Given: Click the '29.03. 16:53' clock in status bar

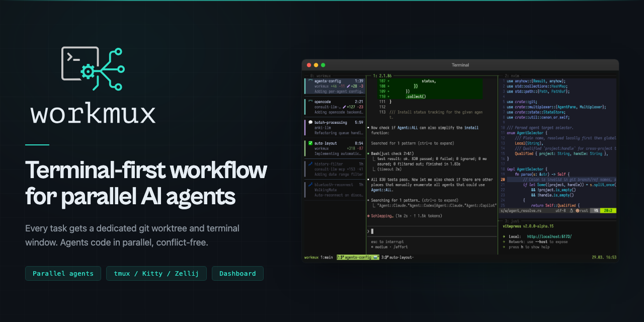Looking at the screenshot, I should tap(604, 258).
